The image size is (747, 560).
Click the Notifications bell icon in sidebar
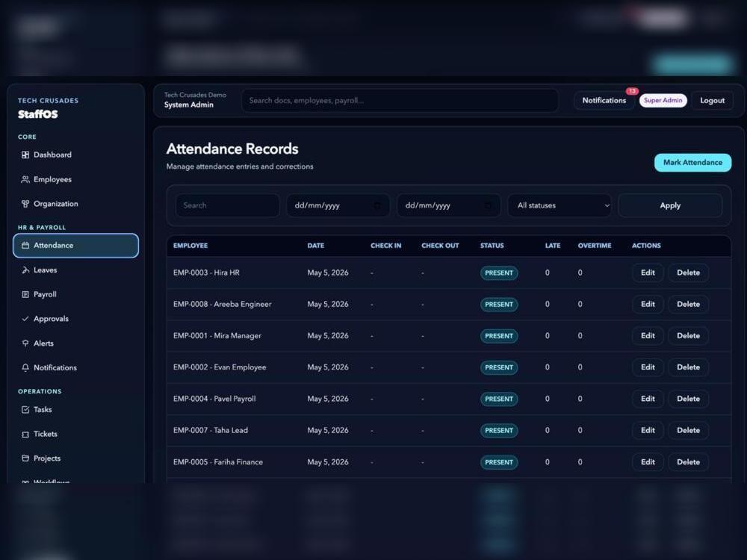(25, 367)
